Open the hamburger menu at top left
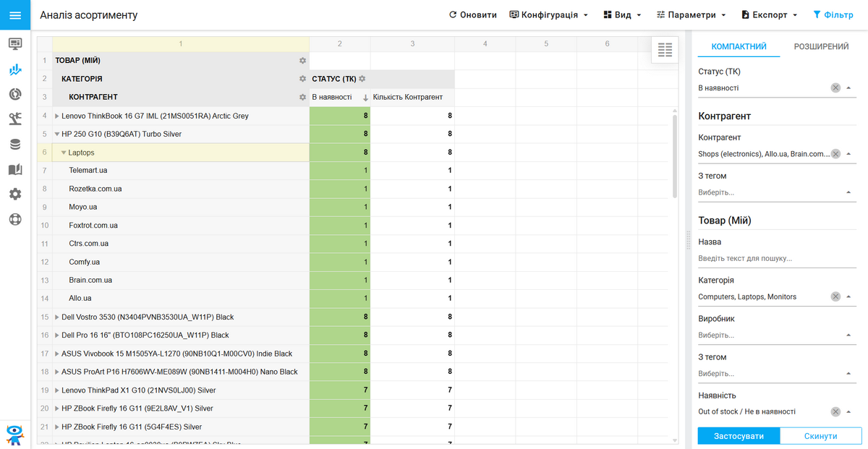868x449 pixels. point(15,14)
